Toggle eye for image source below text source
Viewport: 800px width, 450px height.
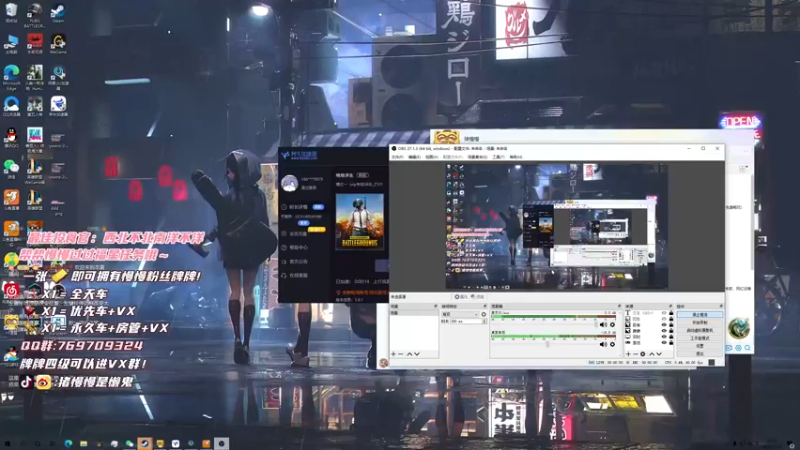pos(664,319)
